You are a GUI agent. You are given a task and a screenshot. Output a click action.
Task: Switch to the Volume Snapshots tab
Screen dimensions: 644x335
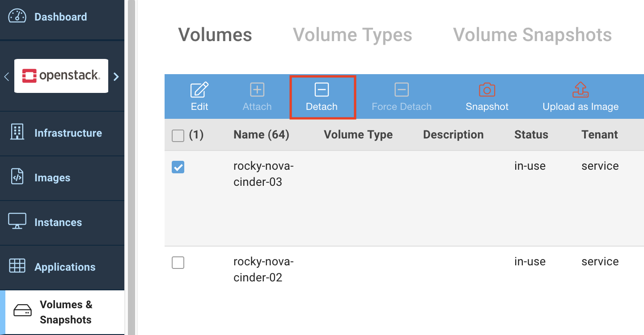(x=532, y=35)
